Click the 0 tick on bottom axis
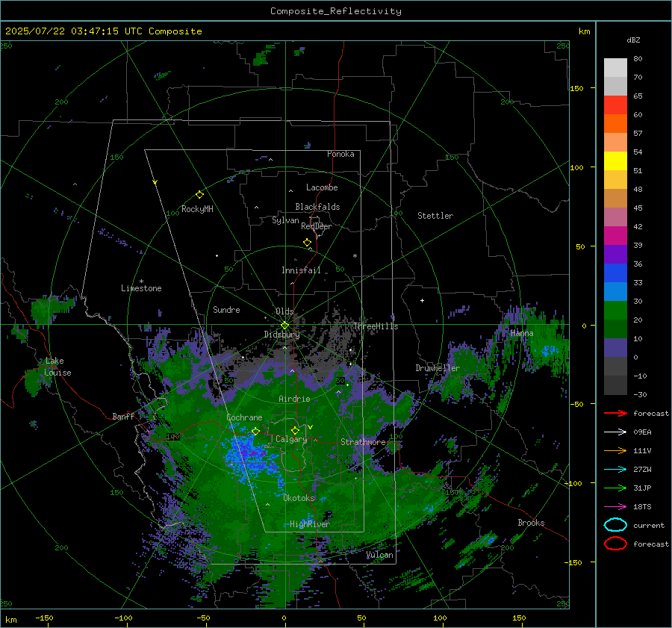 284,618
